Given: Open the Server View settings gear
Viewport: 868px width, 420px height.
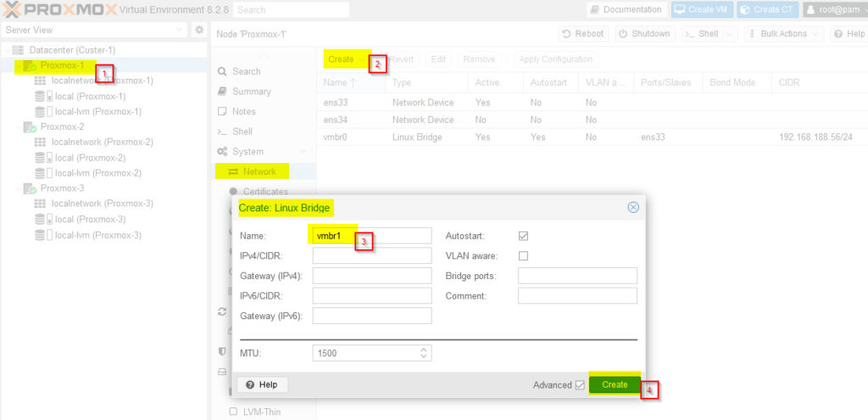Looking at the screenshot, I should (199, 30).
